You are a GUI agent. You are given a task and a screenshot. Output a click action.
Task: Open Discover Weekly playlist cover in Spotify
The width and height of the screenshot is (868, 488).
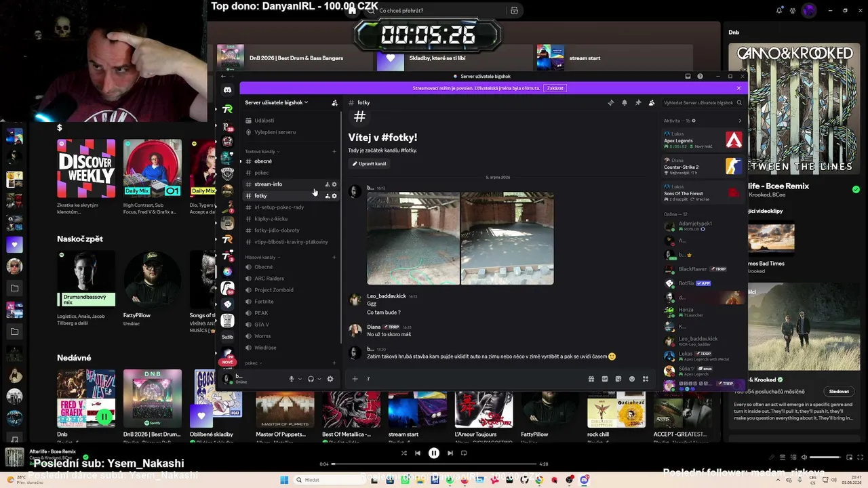coord(86,169)
